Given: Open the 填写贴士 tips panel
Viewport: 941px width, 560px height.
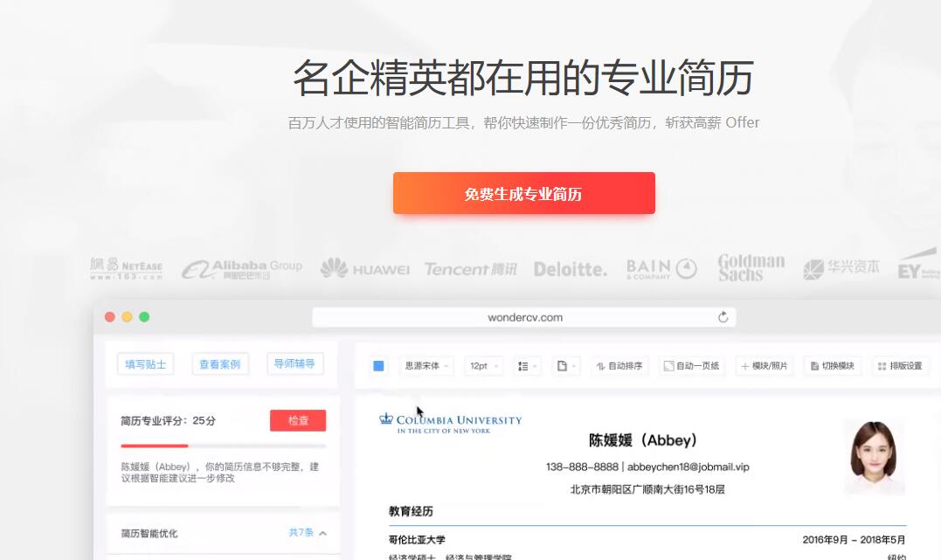Looking at the screenshot, I should pyautogui.click(x=144, y=363).
